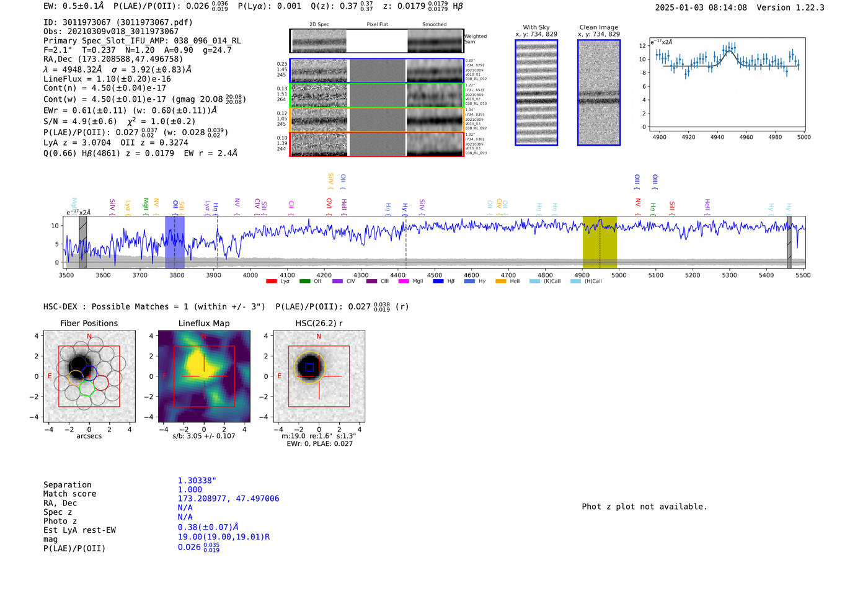This screenshot has height=591, width=868.
Task: Click the blue fiber circle in Fiber Positions
Action: pyautogui.click(x=89, y=374)
